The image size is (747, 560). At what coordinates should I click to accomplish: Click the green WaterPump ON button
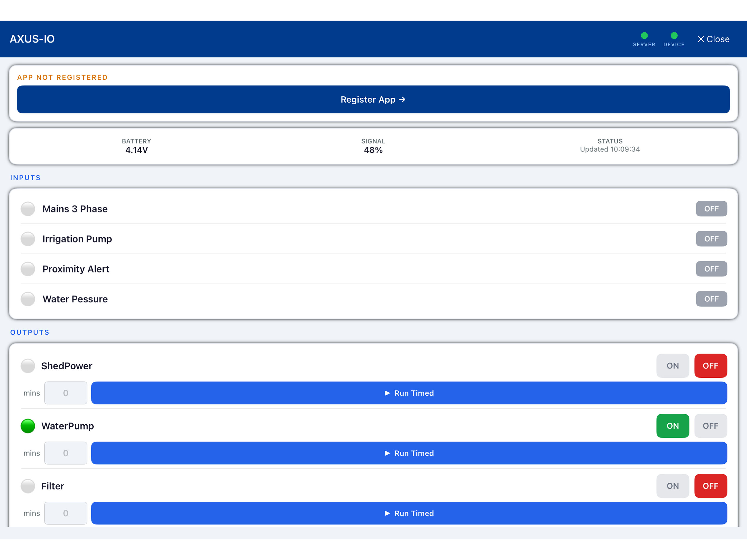coord(672,426)
